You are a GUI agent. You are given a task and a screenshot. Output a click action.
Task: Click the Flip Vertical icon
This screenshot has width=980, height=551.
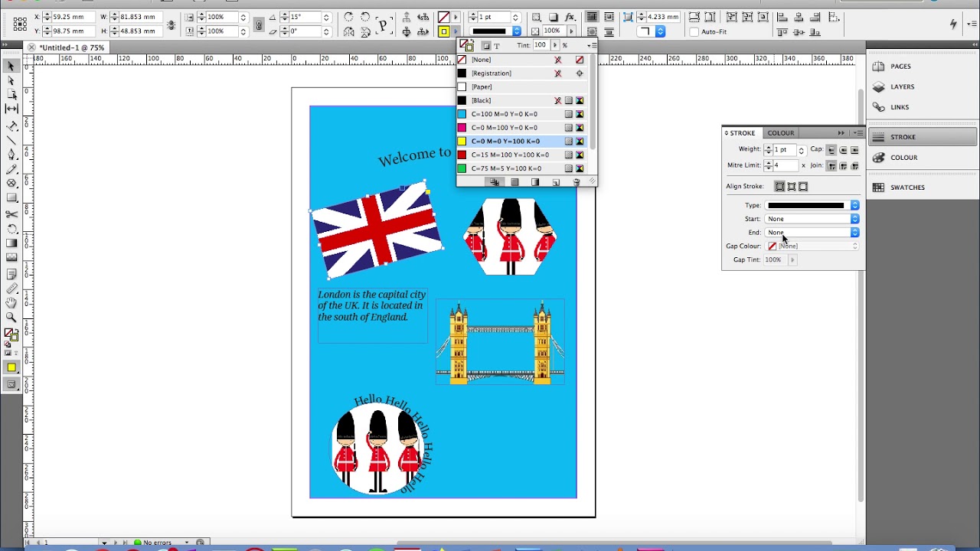tap(365, 32)
